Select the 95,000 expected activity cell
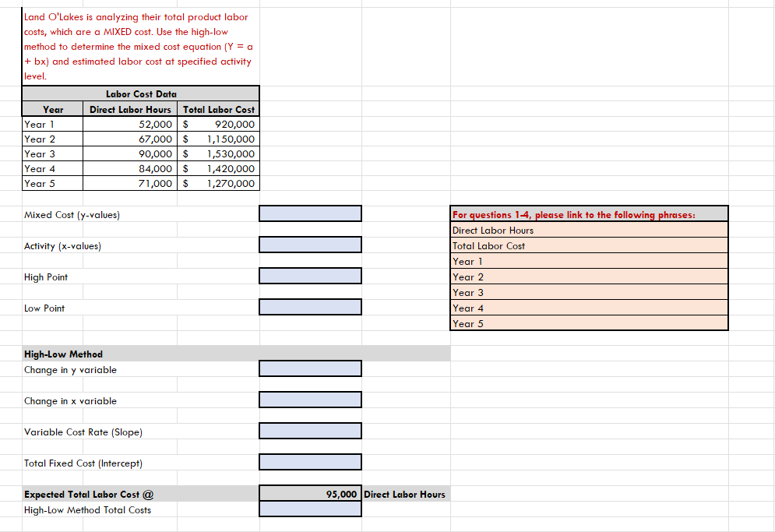775x532 pixels. coord(309,493)
